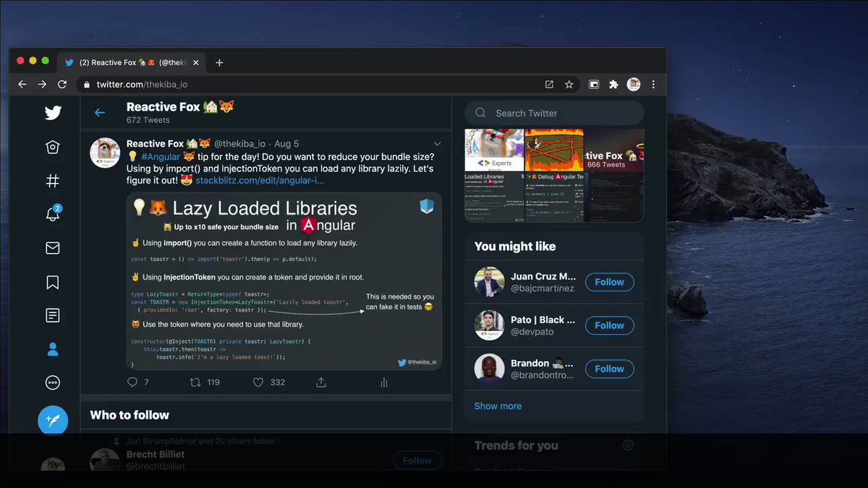The image size is (868, 488).
Task: Open More circle icon in sidebar
Action: click(x=53, y=382)
